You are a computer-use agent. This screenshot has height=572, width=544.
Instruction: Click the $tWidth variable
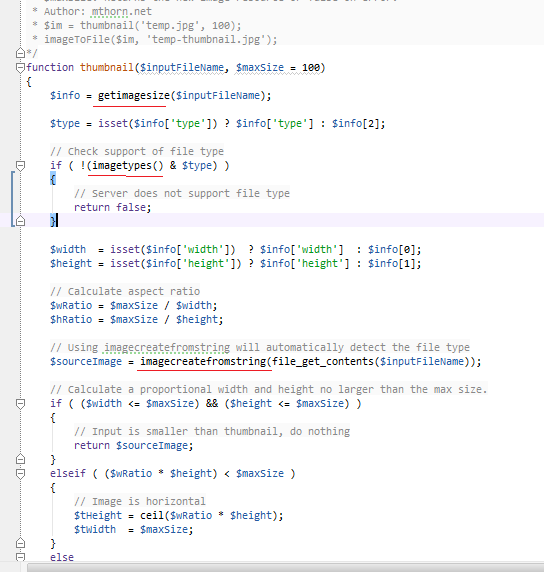95,529
